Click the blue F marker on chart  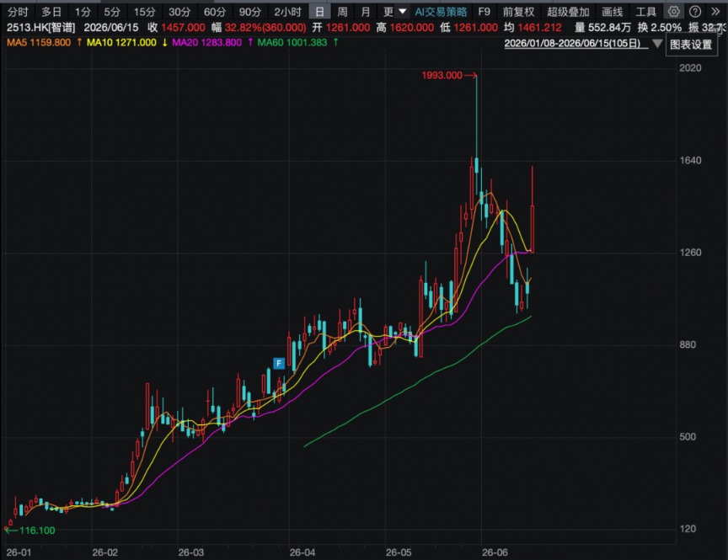279,363
